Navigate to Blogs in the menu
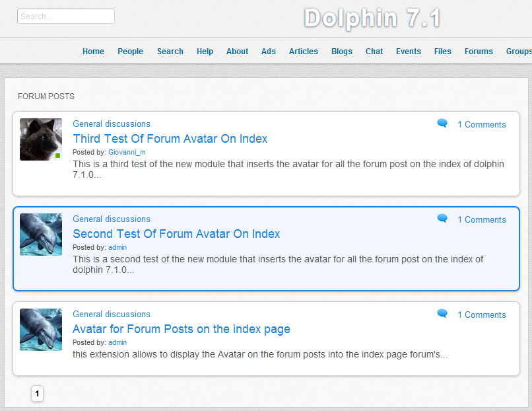The height and width of the screenshot is (411, 532). (x=341, y=52)
